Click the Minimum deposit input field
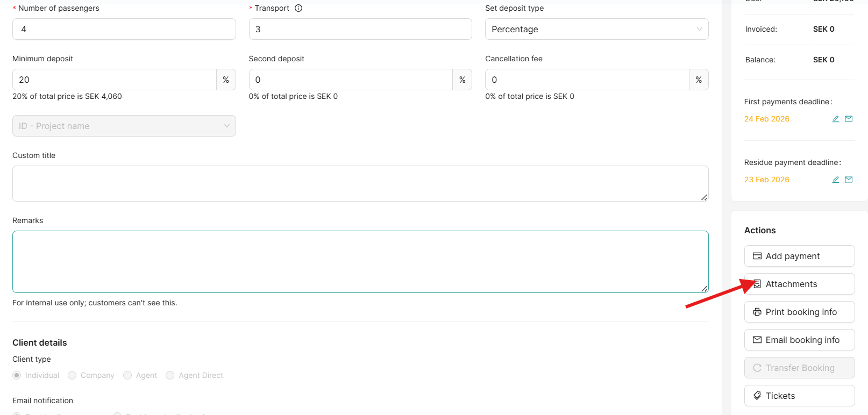 (114, 80)
